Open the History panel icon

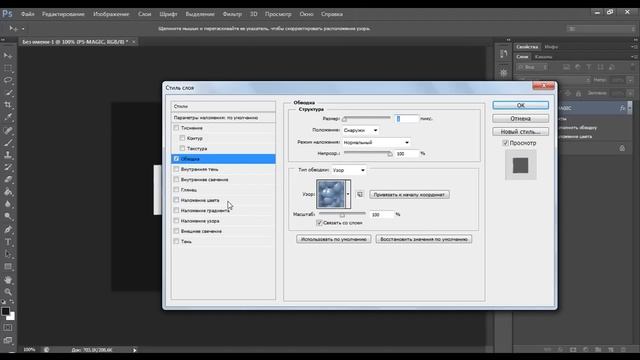pyautogui.click(x=503, y=54)
